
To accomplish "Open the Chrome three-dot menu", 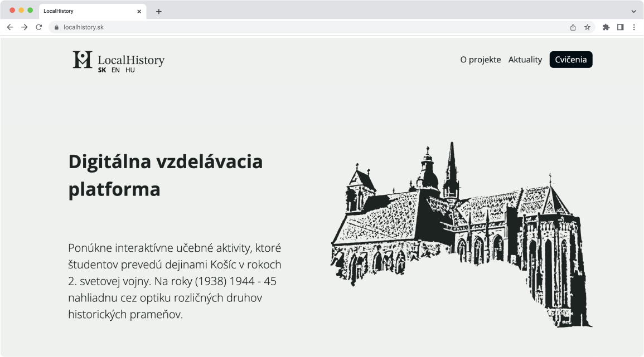I will [634, 27].
